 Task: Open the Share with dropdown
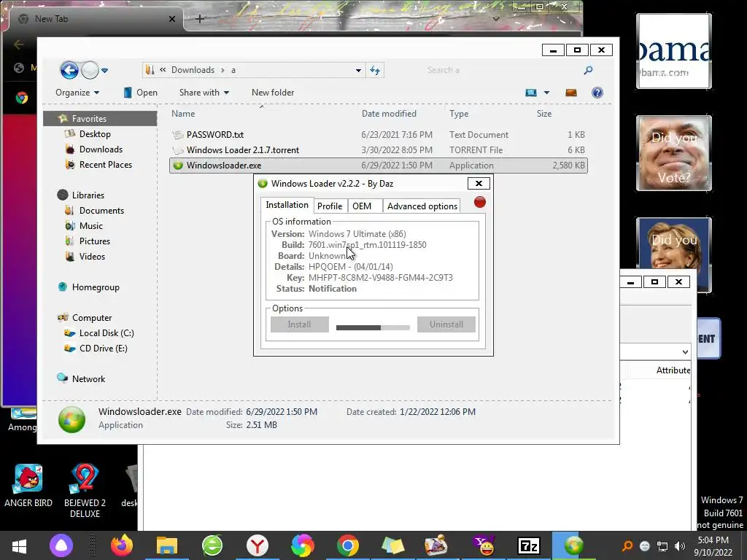[204, 93]
